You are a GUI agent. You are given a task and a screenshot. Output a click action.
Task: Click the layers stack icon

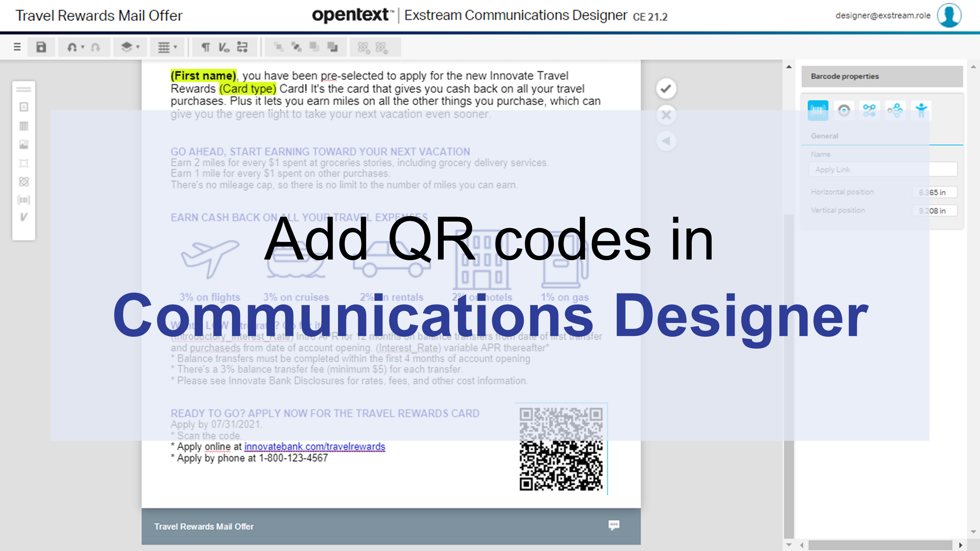click(x=126, y=47)
